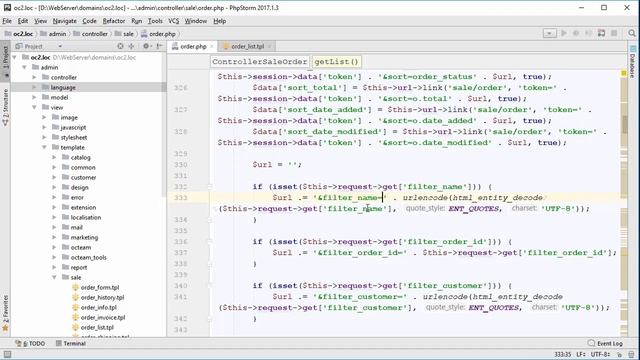Open Search Everywhere magnifier icon
This screenshot has height=360, width=640.
click(632, 33)
